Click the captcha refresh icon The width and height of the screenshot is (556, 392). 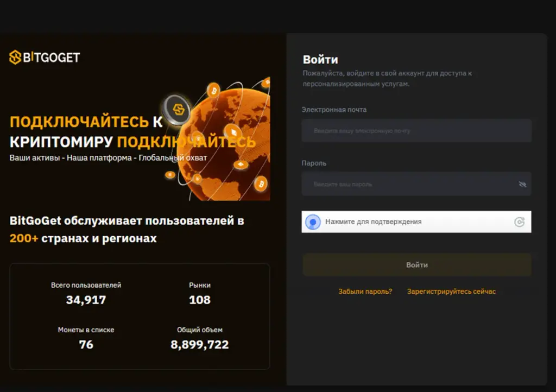coord(519,222)
